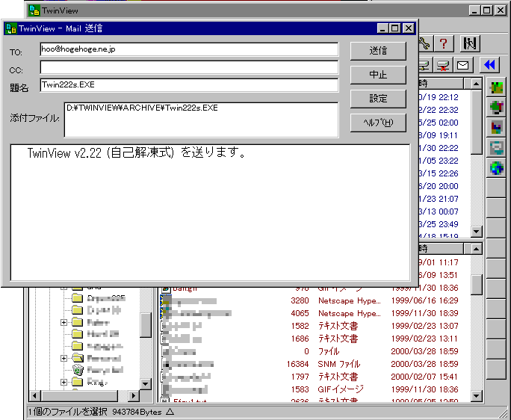Click status bar text 943784Bytes
This screenshot has height=420, width=511.
pos(137,413)
